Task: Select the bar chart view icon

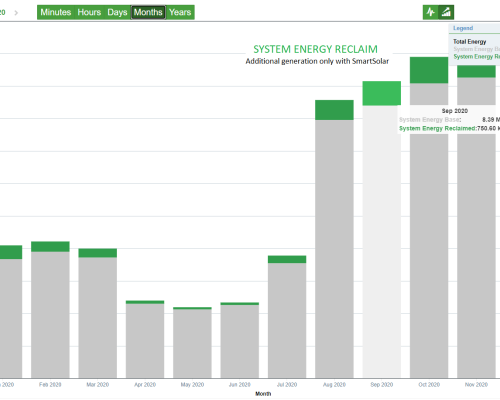Action: 446,12
